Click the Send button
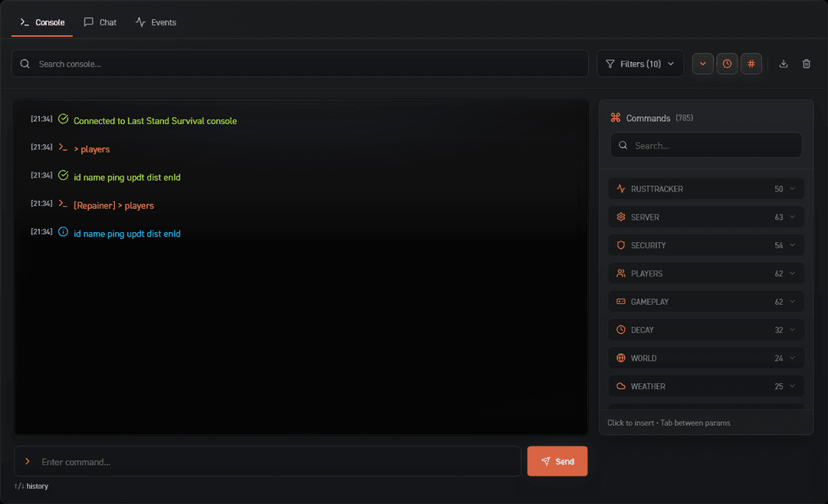Viewport: 828px width, 504px height. coord(557,461)
